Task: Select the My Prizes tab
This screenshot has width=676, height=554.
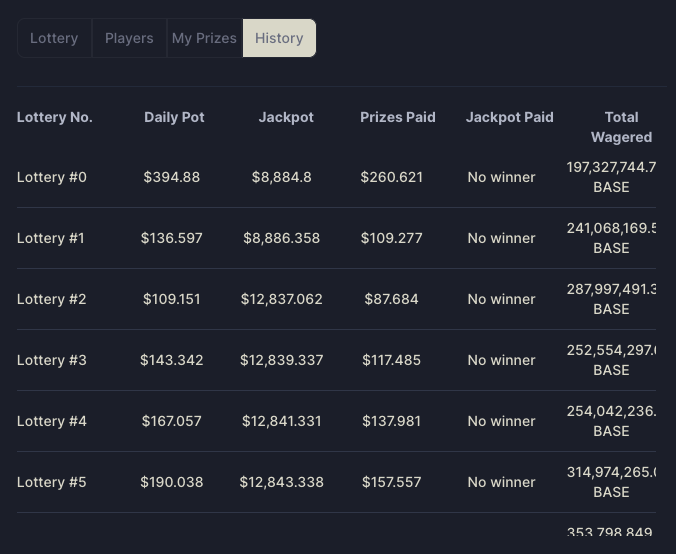Action: (x=204, y=38)
